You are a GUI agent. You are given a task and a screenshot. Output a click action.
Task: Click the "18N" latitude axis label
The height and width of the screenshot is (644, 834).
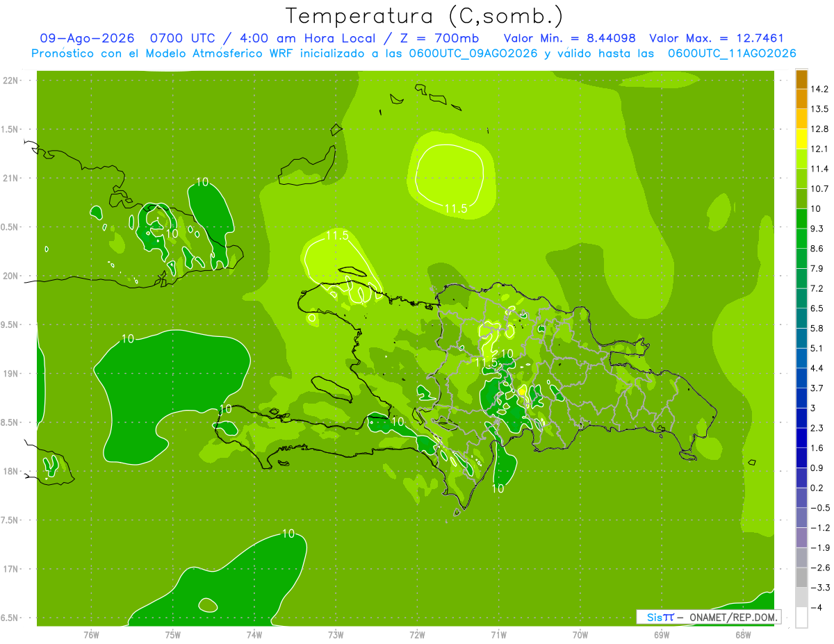pos(10,471)
